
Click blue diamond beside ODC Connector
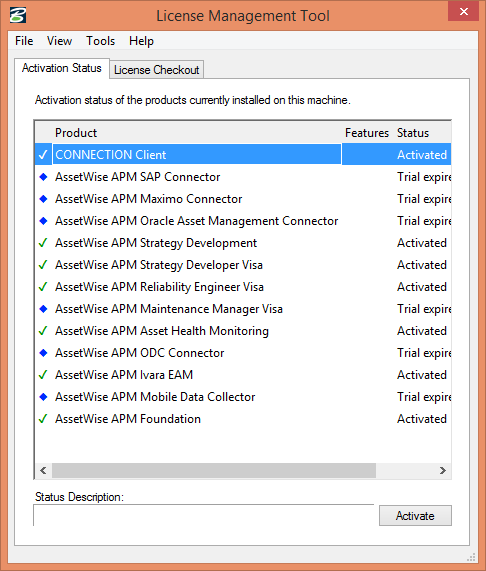coord(43,353)
